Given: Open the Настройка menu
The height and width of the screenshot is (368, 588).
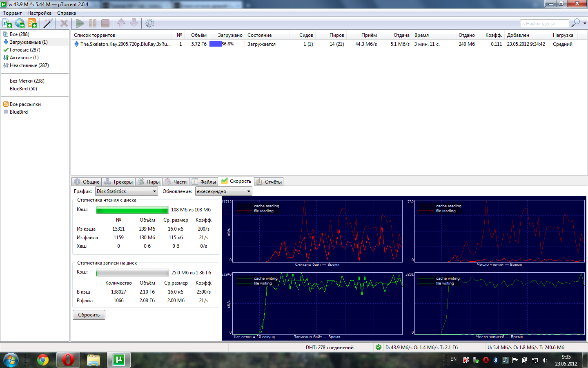Looking at the screenshot, I should tap(39, 13).
